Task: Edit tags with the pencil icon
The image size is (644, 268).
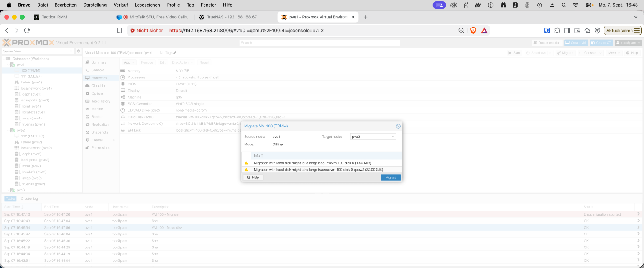Action: (175, 53)
